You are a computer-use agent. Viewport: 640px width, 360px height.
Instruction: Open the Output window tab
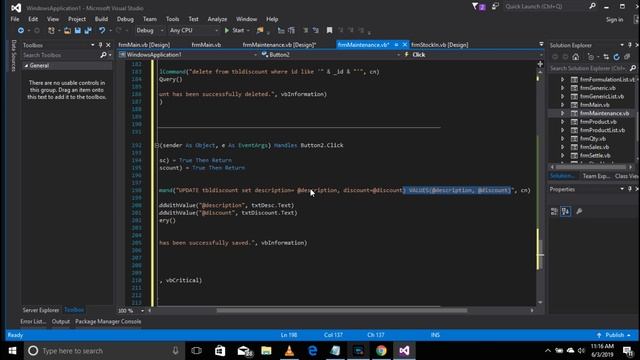61,322
